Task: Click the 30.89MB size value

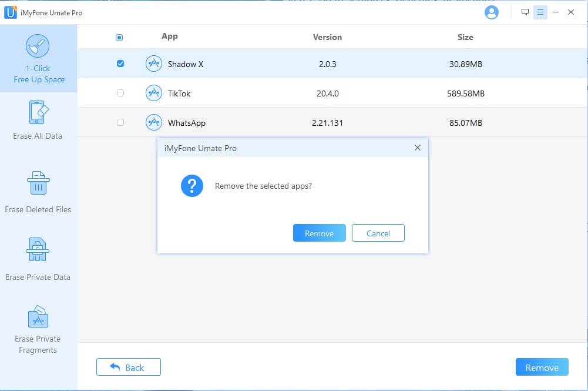Action: pyautogui.click(x=466, y=64)
